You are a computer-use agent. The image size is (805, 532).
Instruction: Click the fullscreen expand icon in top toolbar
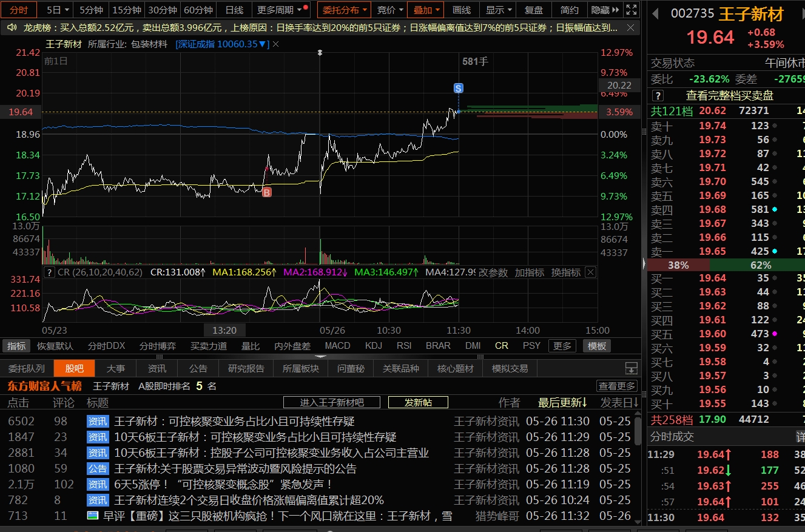click(x=632, y=10)
